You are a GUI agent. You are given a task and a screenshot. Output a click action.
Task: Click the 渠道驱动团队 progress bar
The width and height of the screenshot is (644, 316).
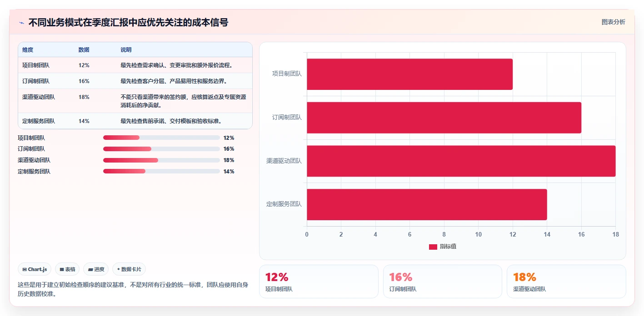(161, 160)
